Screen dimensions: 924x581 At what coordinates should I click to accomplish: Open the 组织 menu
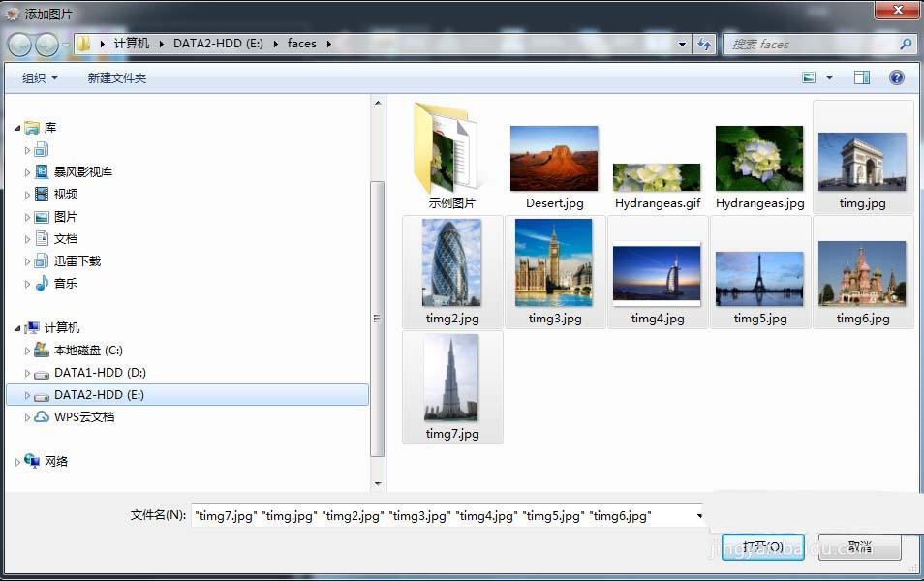pos(40,77)
